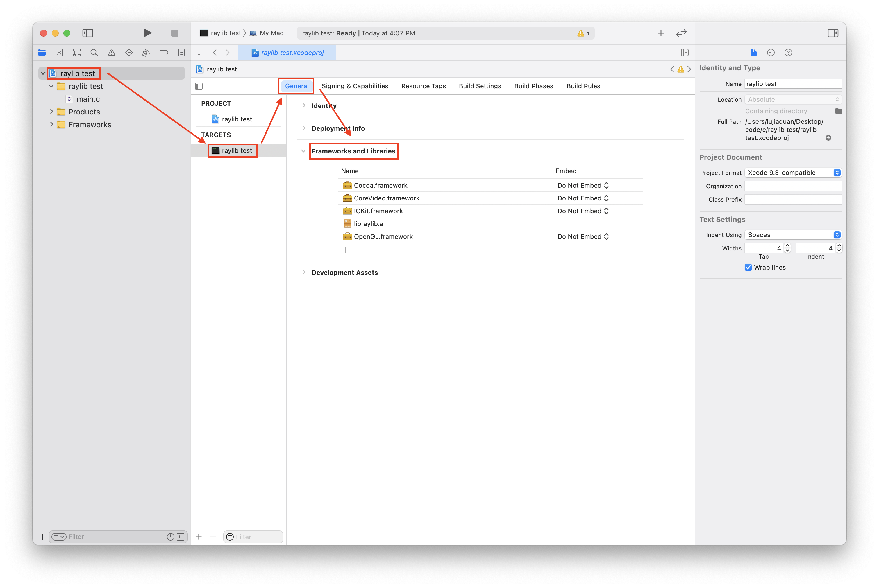Jump to next issue arrow
This screenshot has height=588, width=879.
click(x=689, y=69)
